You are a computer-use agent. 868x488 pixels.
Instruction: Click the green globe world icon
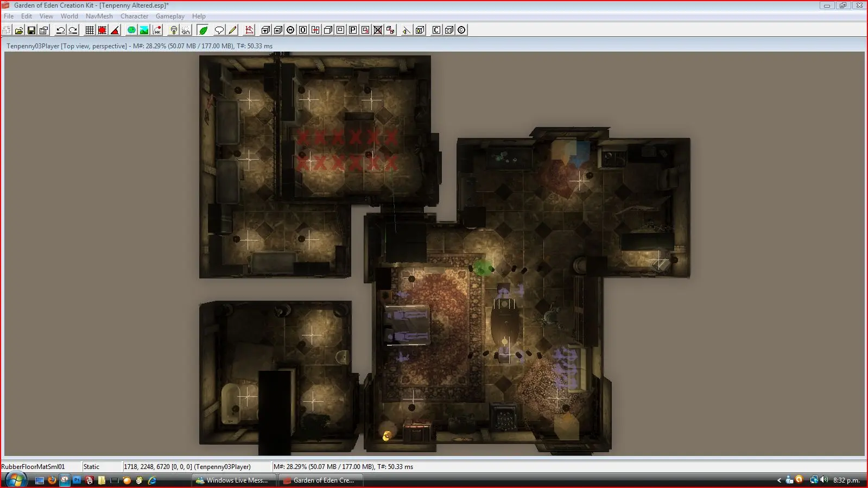131,30
